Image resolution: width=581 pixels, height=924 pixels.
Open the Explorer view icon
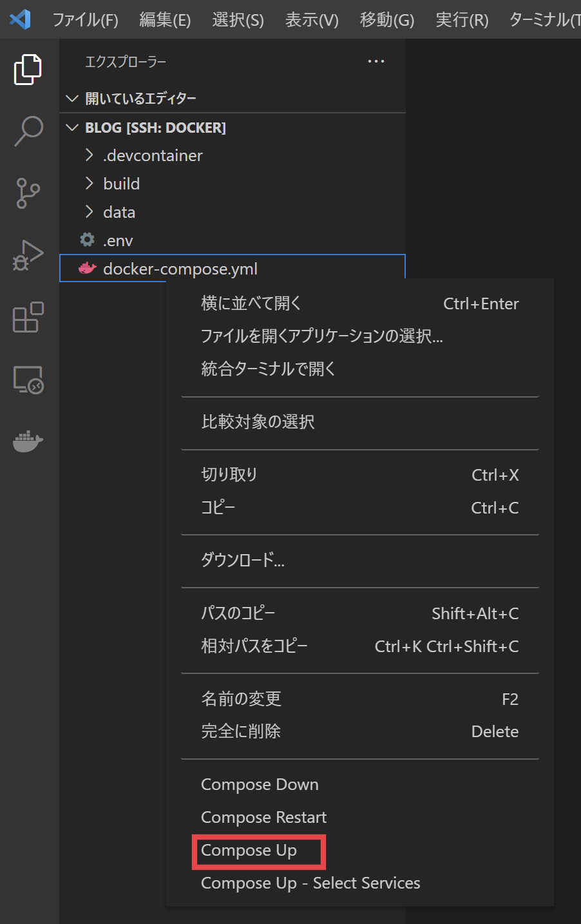coord(28,68)
